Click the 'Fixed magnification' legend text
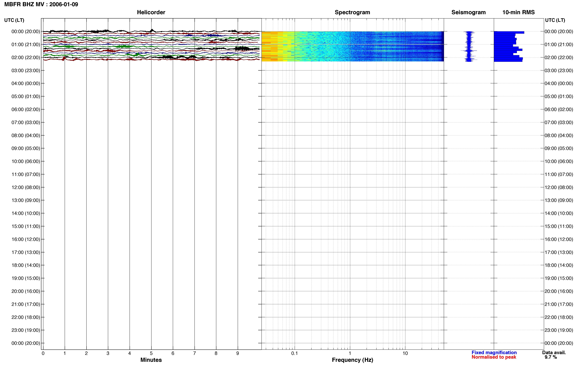This screenshot has height=368, width=588. pyautogui.click(x=494, y=352)
